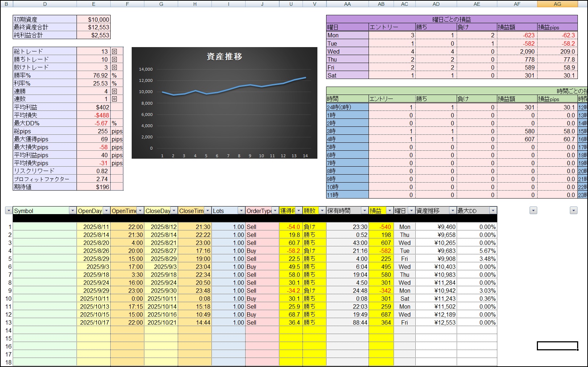This screenshot has width=588, height=367.
Task: Open the 資産推移 column filter dropdown
Action: click(452, 211)
